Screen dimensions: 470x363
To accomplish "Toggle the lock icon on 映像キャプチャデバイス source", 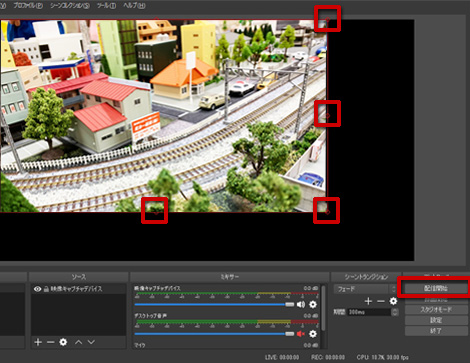I will pos(46,289).
